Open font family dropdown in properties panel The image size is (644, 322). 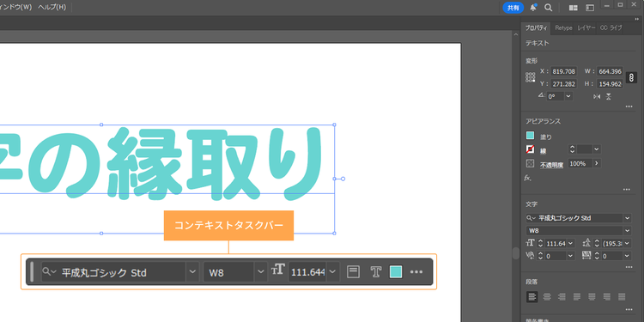click(x=627, y=218)
